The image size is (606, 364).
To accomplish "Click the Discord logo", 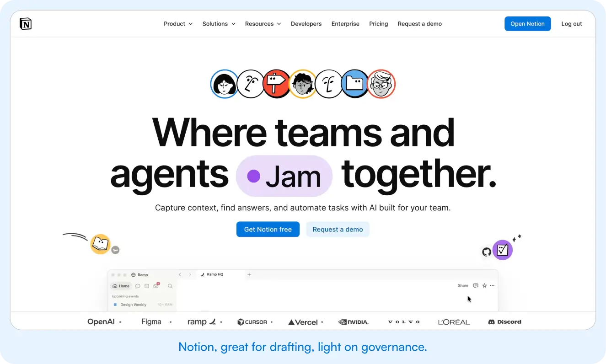I will [505, 322].
